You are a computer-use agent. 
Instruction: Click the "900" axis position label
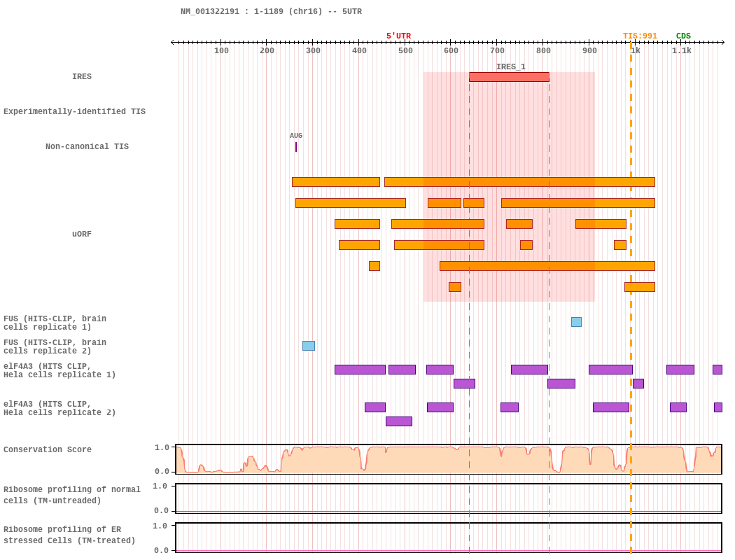tap(589, 50)
